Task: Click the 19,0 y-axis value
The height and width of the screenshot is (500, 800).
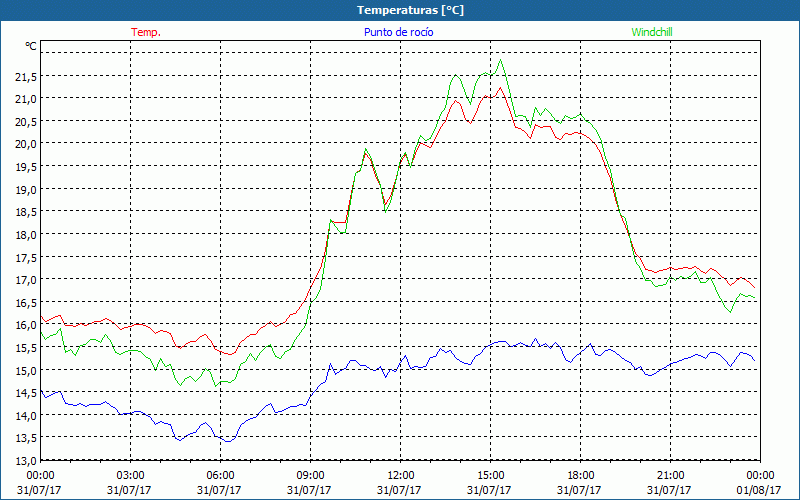Action: tap(26, 190)
